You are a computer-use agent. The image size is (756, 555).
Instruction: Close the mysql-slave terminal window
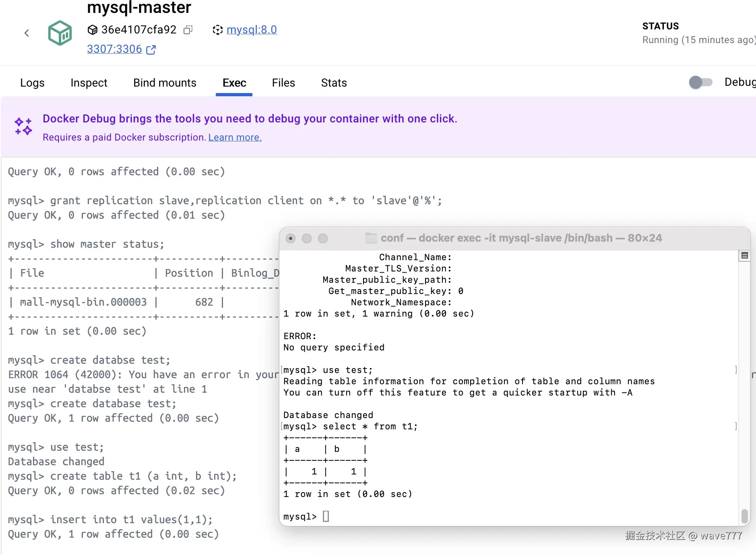click(291, 238)
